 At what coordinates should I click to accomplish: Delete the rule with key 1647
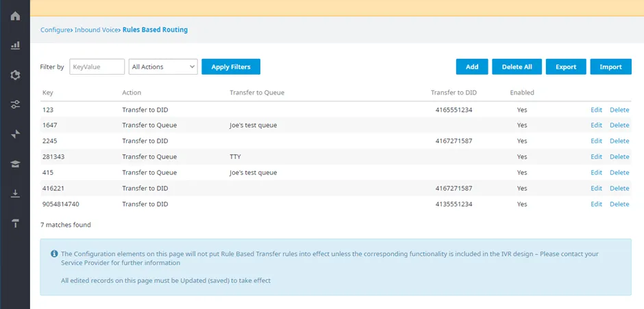click(619, 125)
